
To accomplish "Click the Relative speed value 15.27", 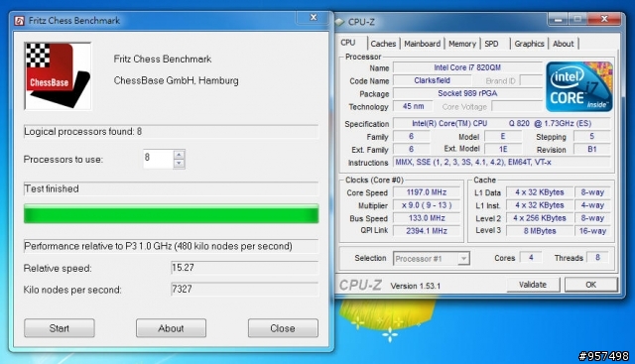I will coord(245,268).
